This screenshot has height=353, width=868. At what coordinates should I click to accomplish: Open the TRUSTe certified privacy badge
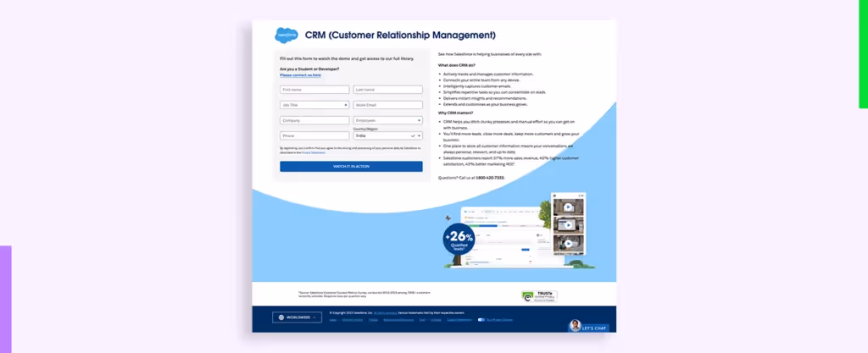539,296
